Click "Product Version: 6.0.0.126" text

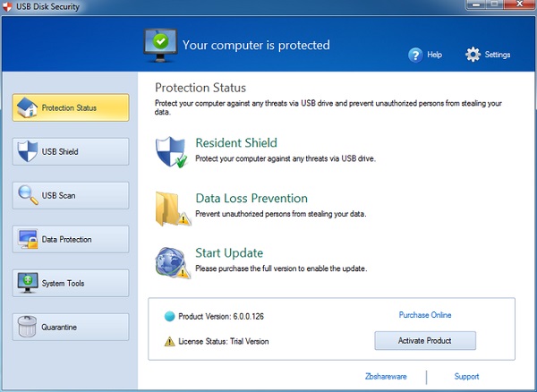[221, 316]
